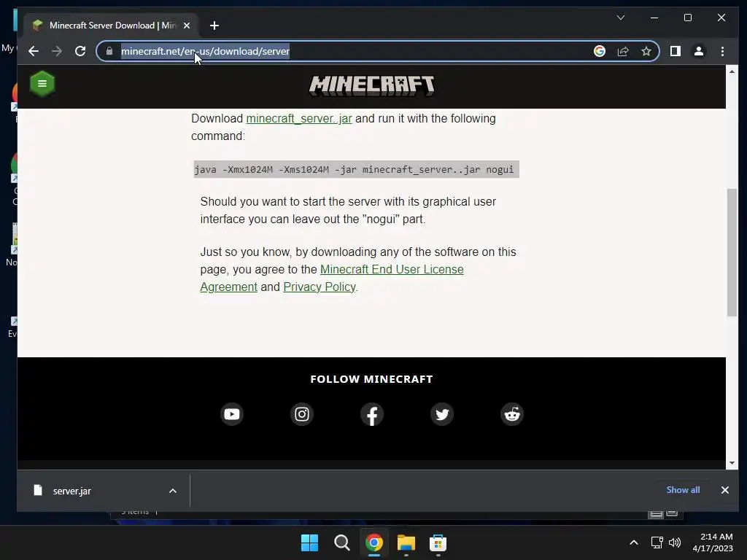747x560 pixels.
Task: Show all downloads
Action: click(683, 490)
